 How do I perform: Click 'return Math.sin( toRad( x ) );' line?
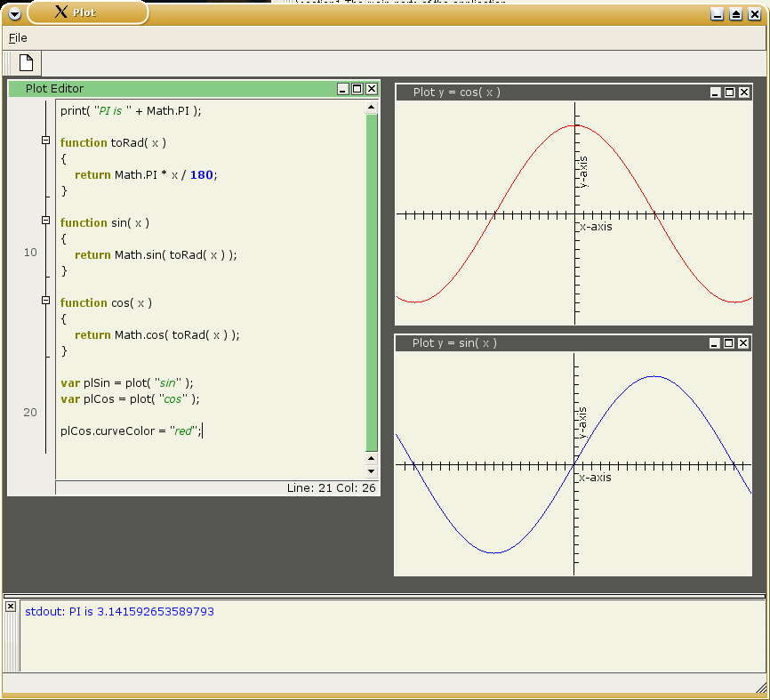click(156, 255)
